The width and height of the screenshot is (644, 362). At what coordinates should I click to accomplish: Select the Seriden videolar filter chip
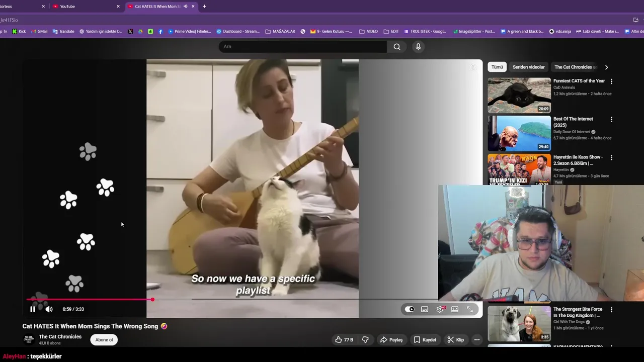528,67
